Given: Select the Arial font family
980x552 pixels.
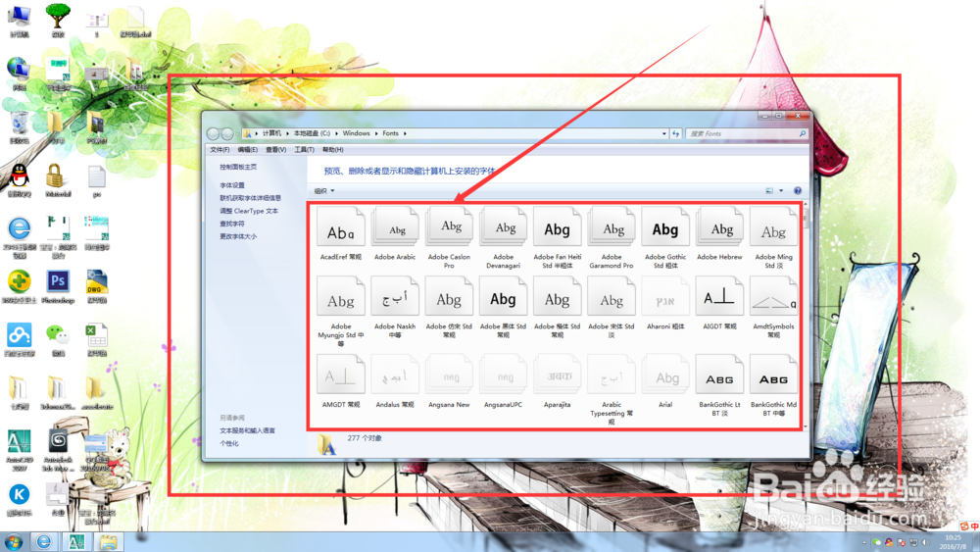Looking at the screenshot, I should coord(665,381).
